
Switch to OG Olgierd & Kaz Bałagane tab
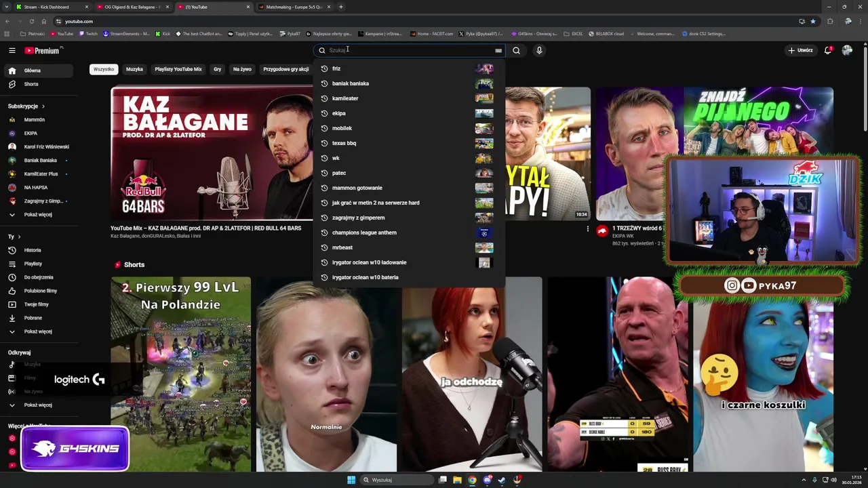point(132,7)
